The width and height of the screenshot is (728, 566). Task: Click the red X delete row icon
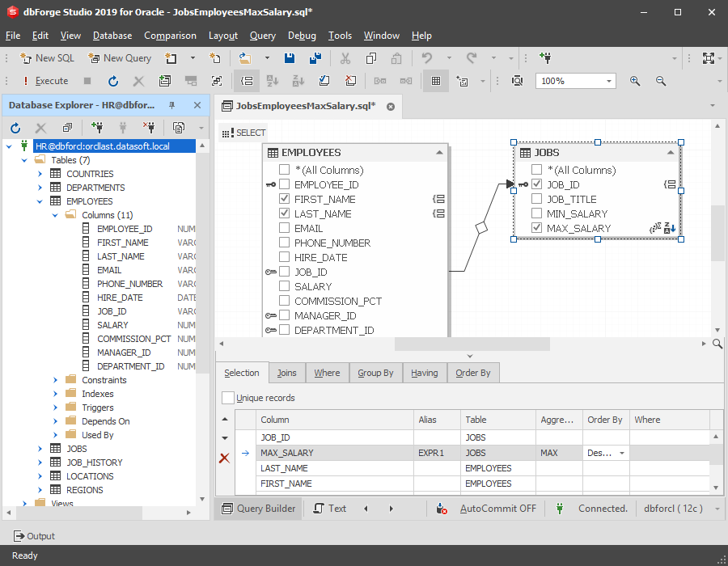[224, 458]
